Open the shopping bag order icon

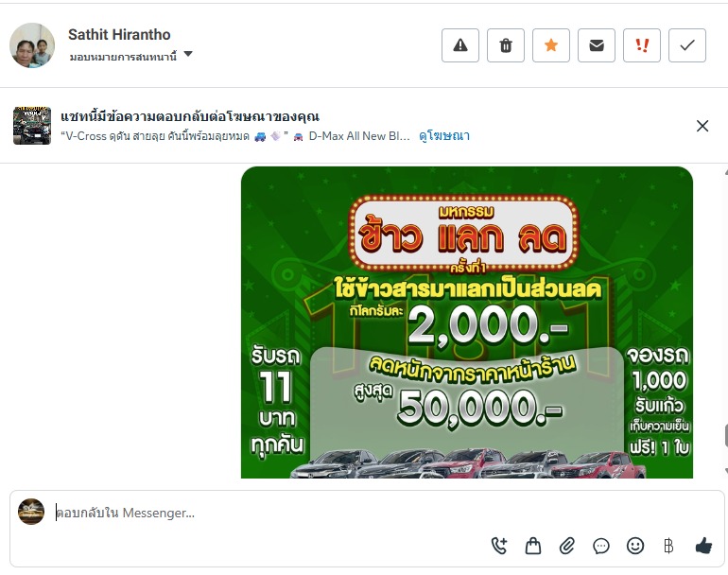point(533,546)
